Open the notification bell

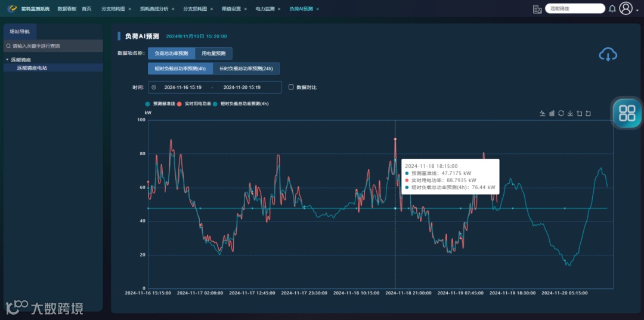tap(612, 8)
